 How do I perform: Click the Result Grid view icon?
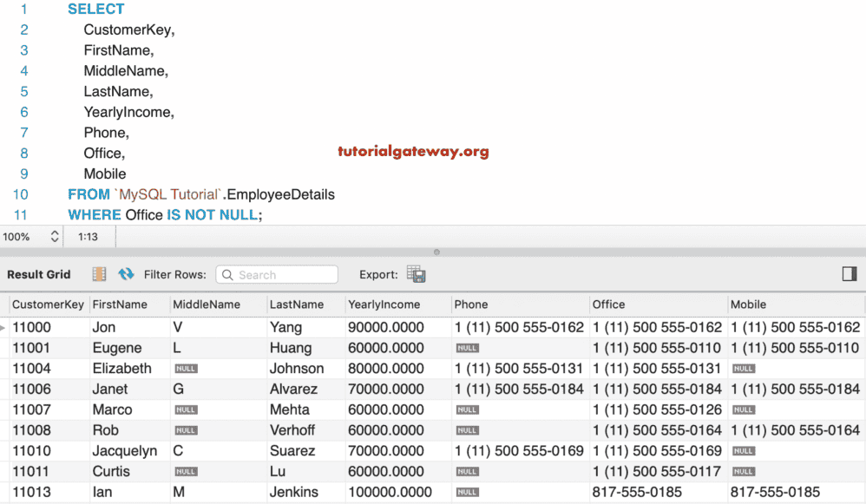[100, 274]
